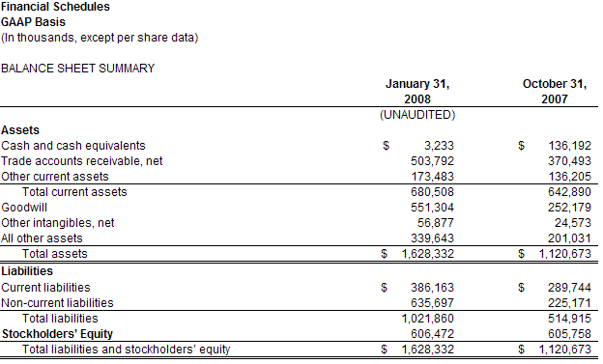Image resolution: width=603 pixels, height=364 pixels.
Task: Click the Goodwill row label
Action: tap(24, 208)
